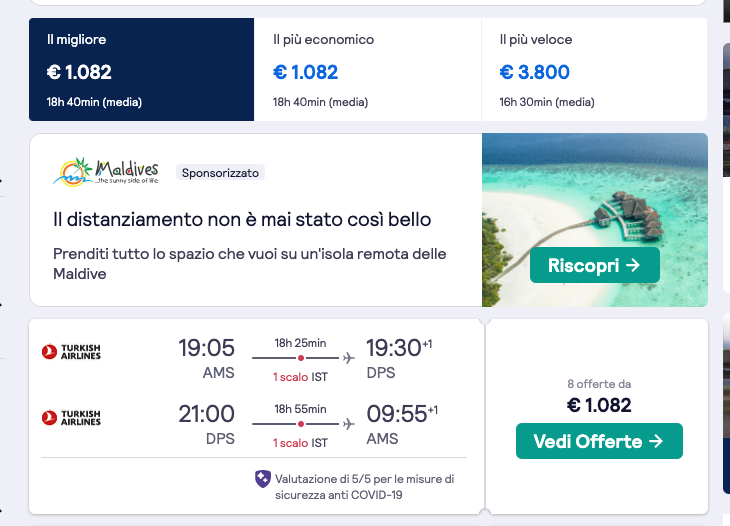Click the Maldives logo in sponsored ad
Viewport: 730px width, 526px height.
point(106,172)
